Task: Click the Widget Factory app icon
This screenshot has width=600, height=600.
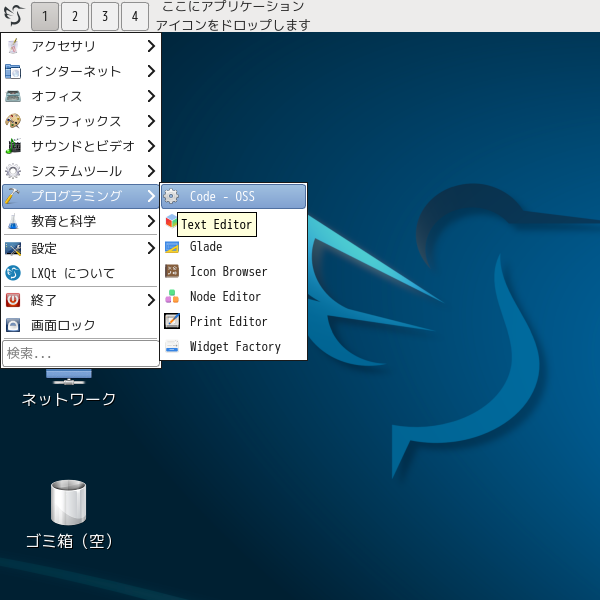Action: (172, 346)
